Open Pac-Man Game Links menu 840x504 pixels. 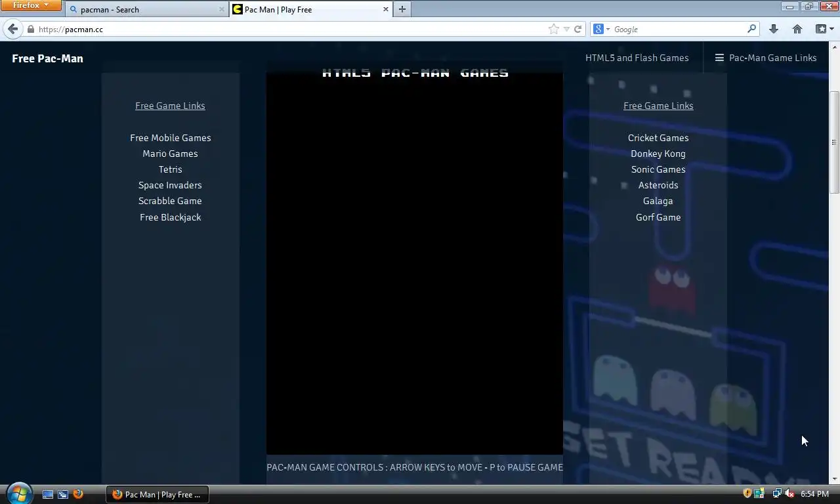[x=772, y=58]
